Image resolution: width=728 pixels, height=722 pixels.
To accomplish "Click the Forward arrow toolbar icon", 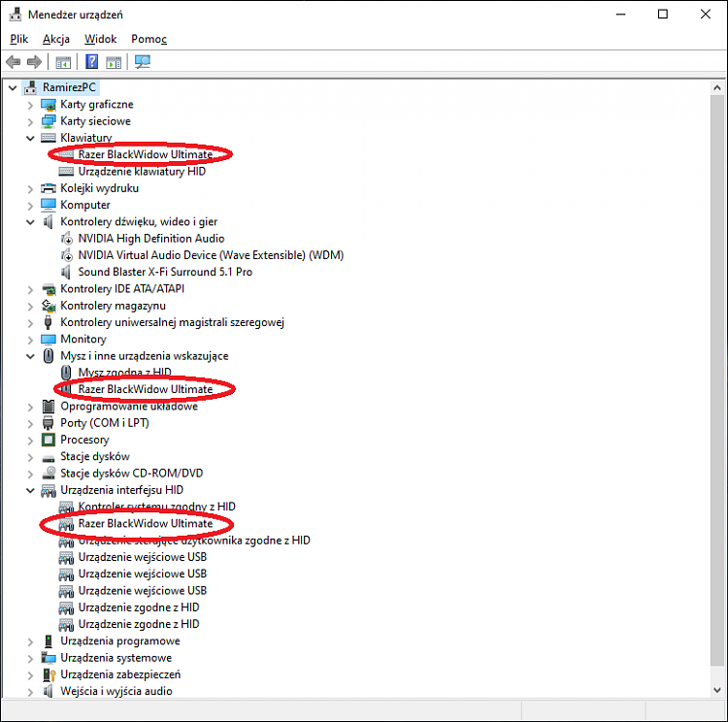I will pyautogui.click(x=34, y=62).
